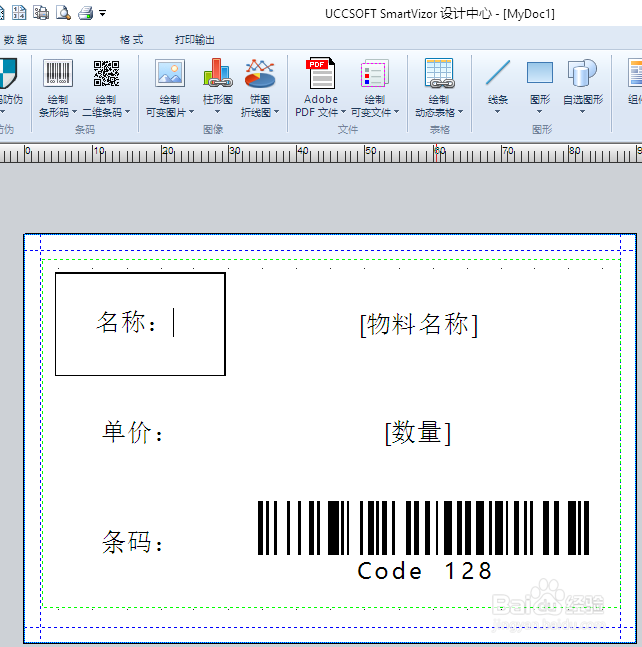
Task: Expand the 柱形图 dropdown arrow
Action: coord(217,111)
